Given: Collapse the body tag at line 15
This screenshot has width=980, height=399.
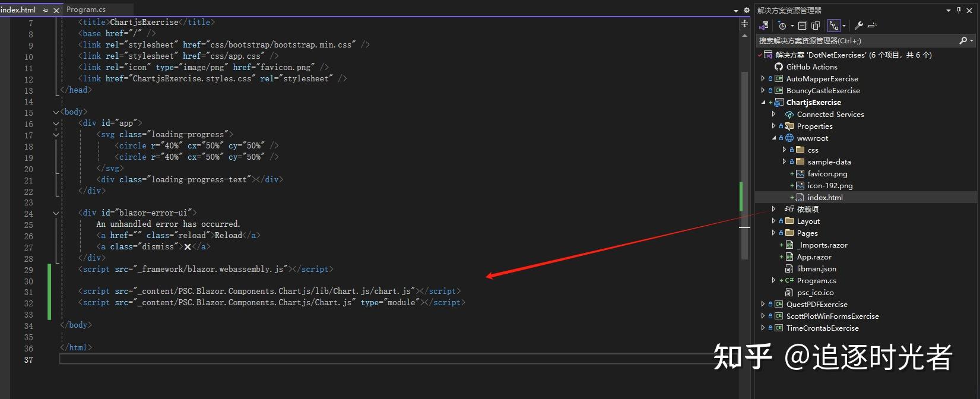Looking at the screenshot, I should [56, 112].
